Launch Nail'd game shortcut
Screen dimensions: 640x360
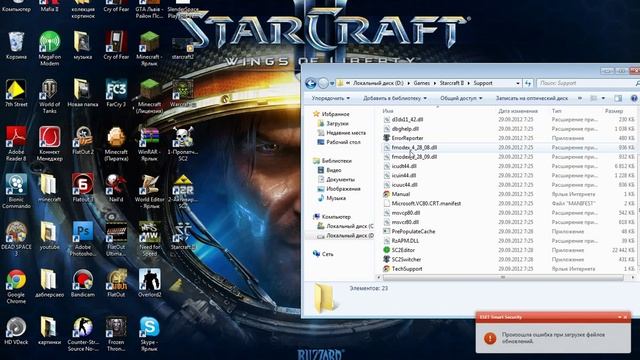point(116,188)
